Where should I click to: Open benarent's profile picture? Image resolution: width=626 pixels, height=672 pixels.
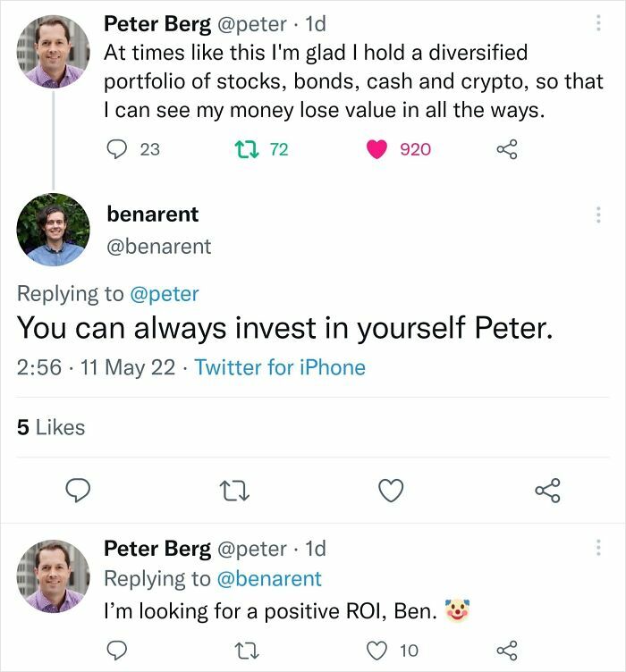tap(54, 230)
